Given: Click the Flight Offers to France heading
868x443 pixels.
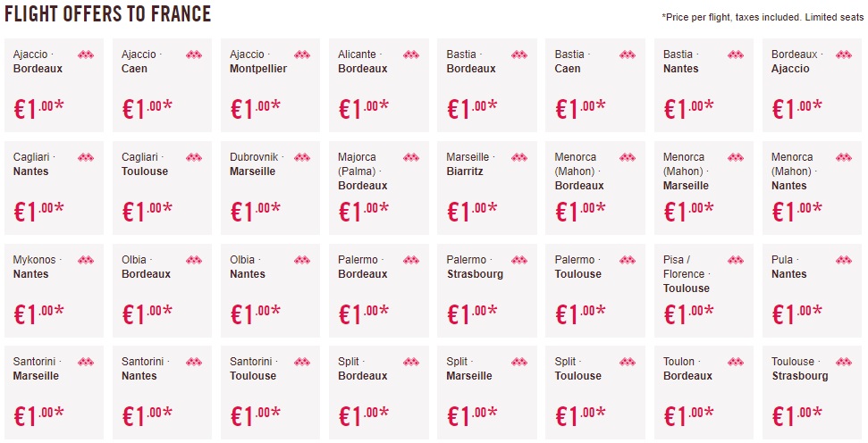Looking at the screenshot, I should (108, 14).
